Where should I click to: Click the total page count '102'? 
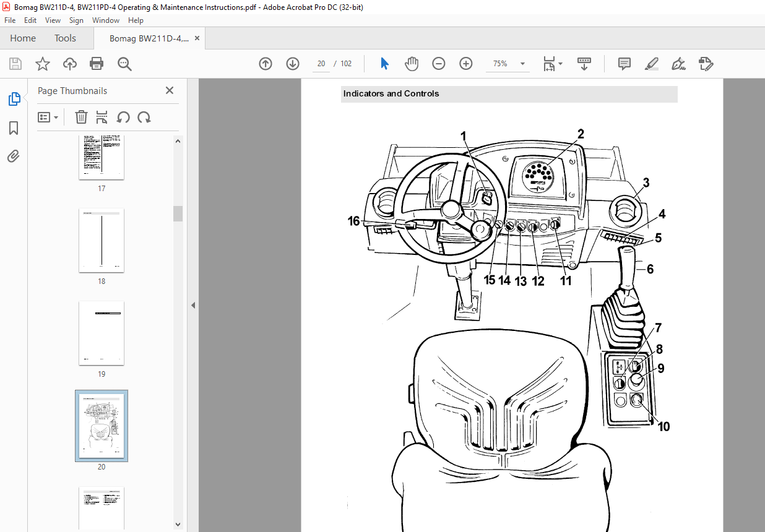[x=346, y=64]
